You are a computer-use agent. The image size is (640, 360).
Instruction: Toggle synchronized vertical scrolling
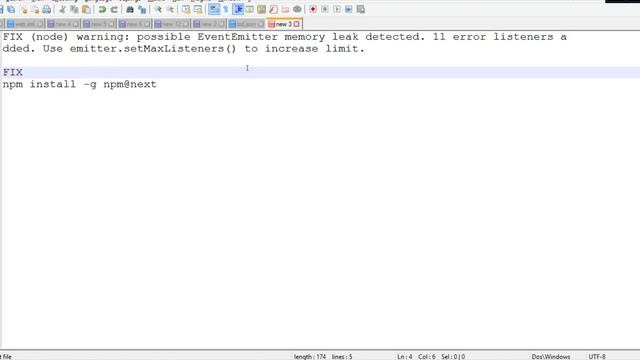click(x=186, y=9)
